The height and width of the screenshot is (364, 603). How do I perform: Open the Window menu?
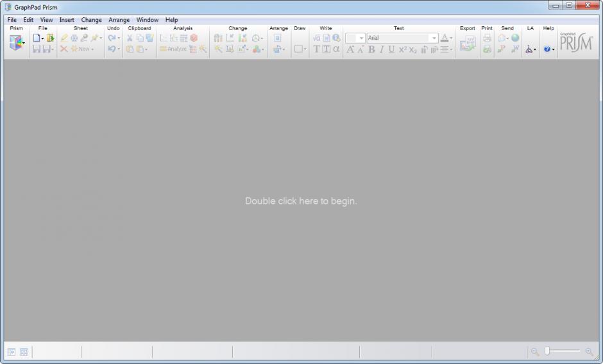(x=148, y=20)
